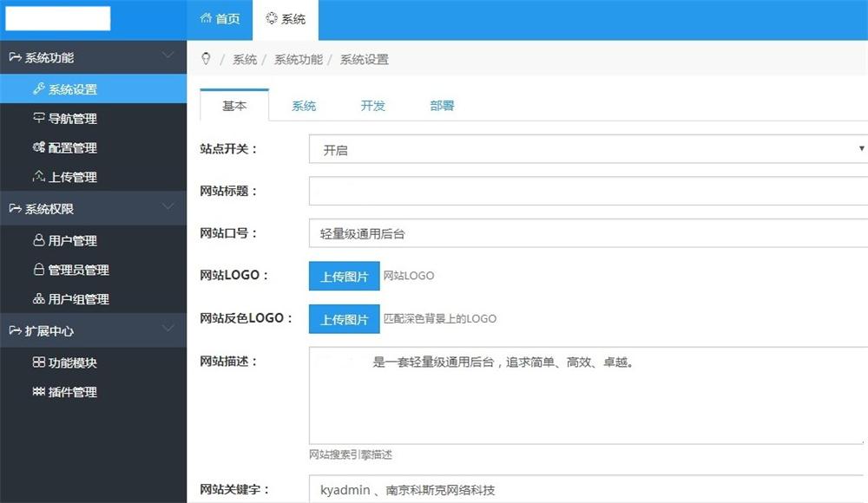
Task: Collapse the 扩展中心 section chevron
Action: 168,329
